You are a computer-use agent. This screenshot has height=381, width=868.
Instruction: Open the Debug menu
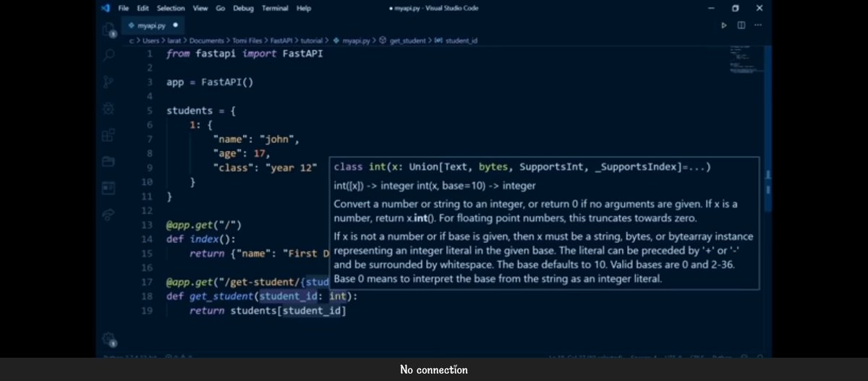(x=244, y=8)
